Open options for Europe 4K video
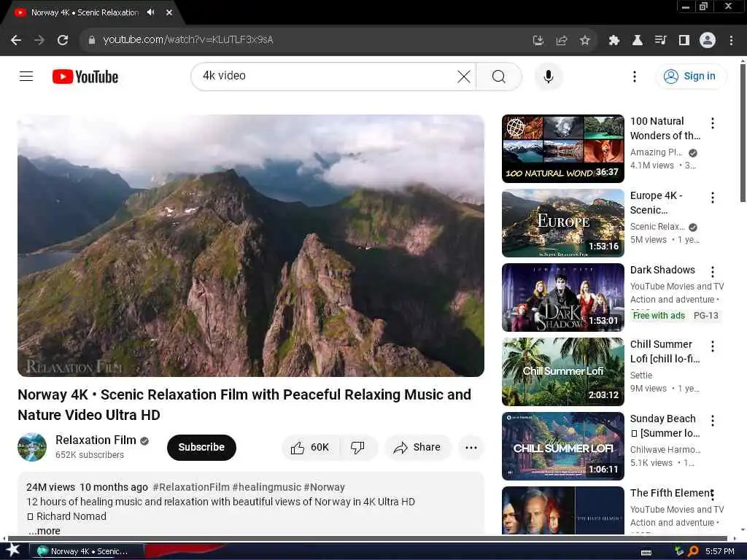 tap(712, 197)
